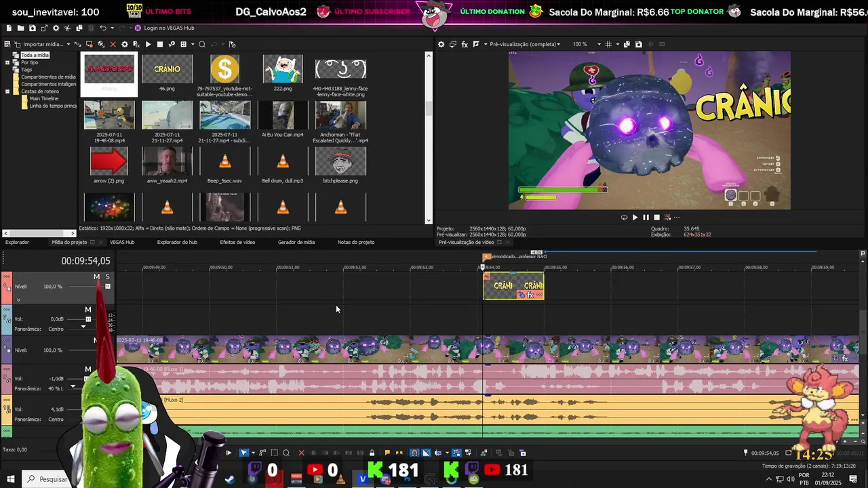
Task: Open the Pré-visualização (completa) quality dropdown
Action: pyautogui.click(x=525, y=44)
